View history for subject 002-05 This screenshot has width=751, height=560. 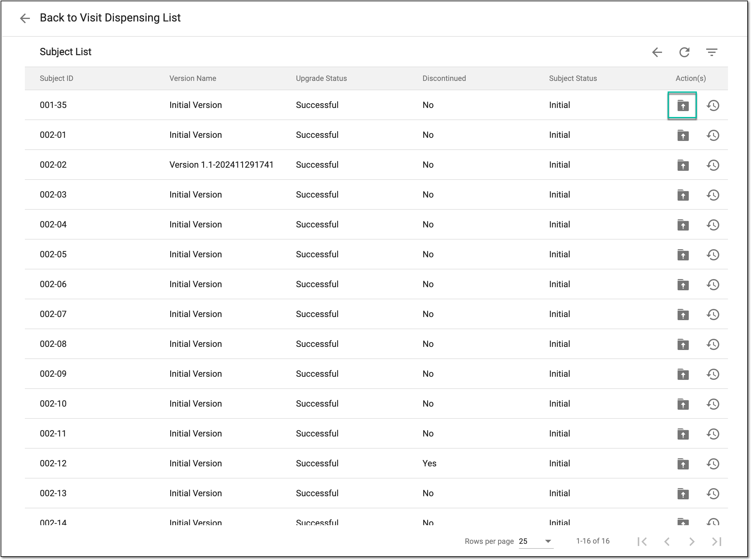pyautogui.click(x=712, y=254)
